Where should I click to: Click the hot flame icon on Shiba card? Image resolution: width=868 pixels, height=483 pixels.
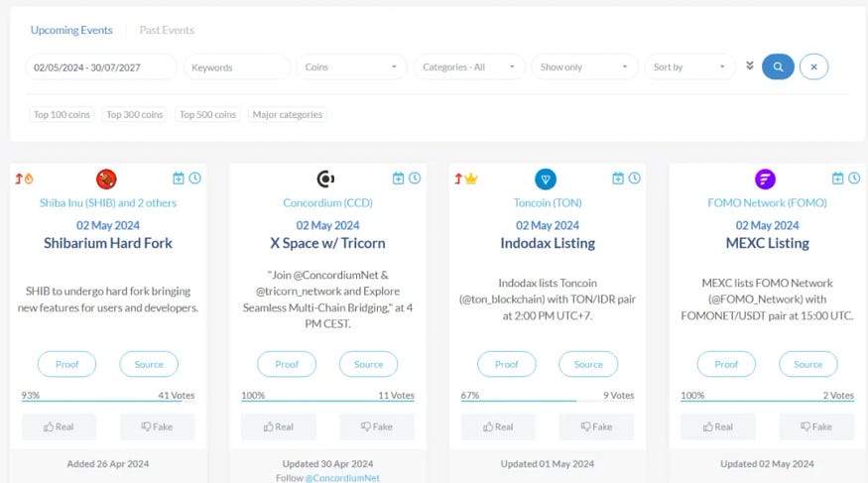29,179
